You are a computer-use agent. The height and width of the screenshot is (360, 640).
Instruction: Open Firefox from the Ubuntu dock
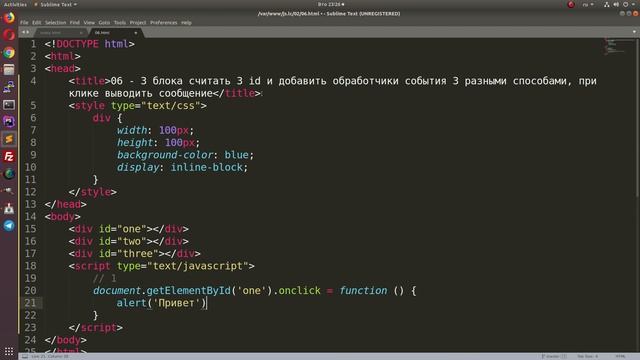[9, 18]
